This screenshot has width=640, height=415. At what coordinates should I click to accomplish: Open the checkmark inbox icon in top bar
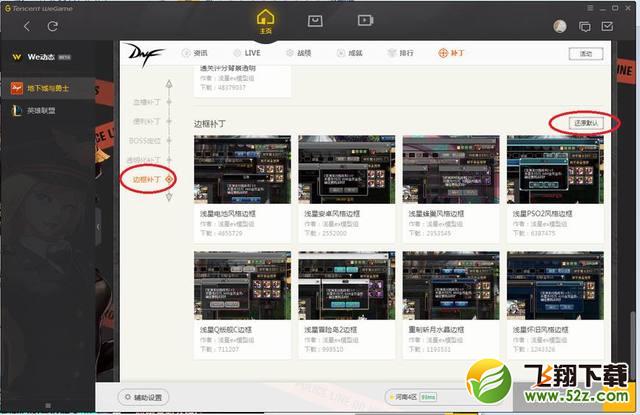[x=607, y=27]
